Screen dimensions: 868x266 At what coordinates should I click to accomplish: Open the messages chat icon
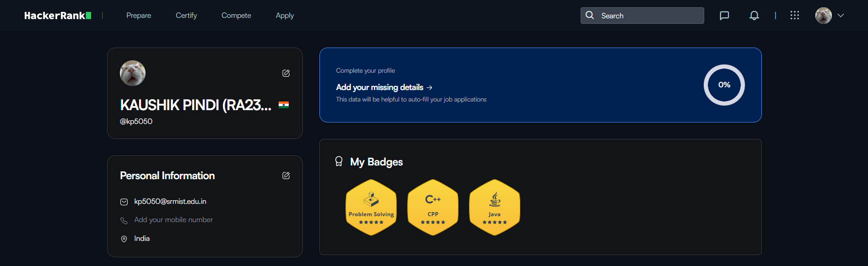(x=724, y=16)
